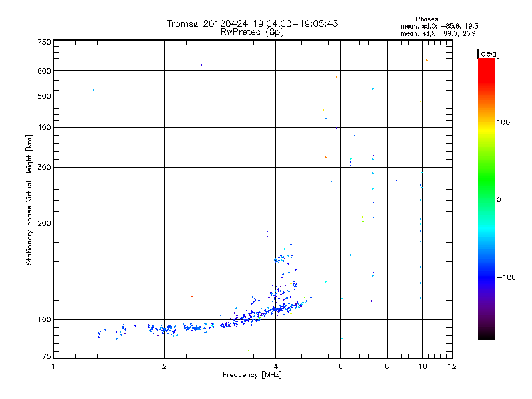
Task: Click the y-axis tick label 75
Action: point(46,356)
